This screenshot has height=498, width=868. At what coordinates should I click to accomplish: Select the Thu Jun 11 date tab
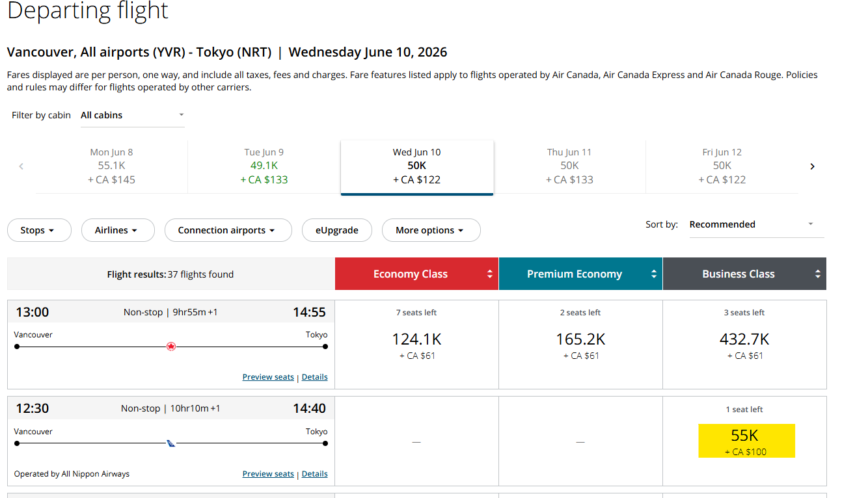(569, 166)
